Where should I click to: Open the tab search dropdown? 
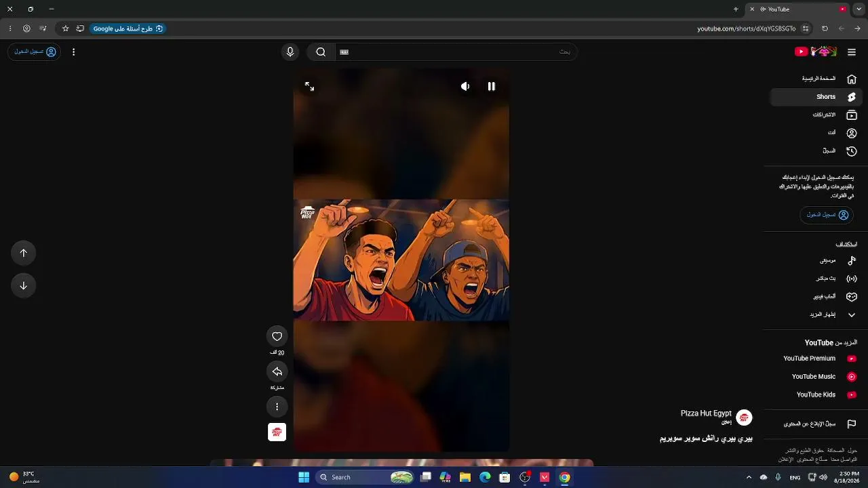(x=858, y=9)
